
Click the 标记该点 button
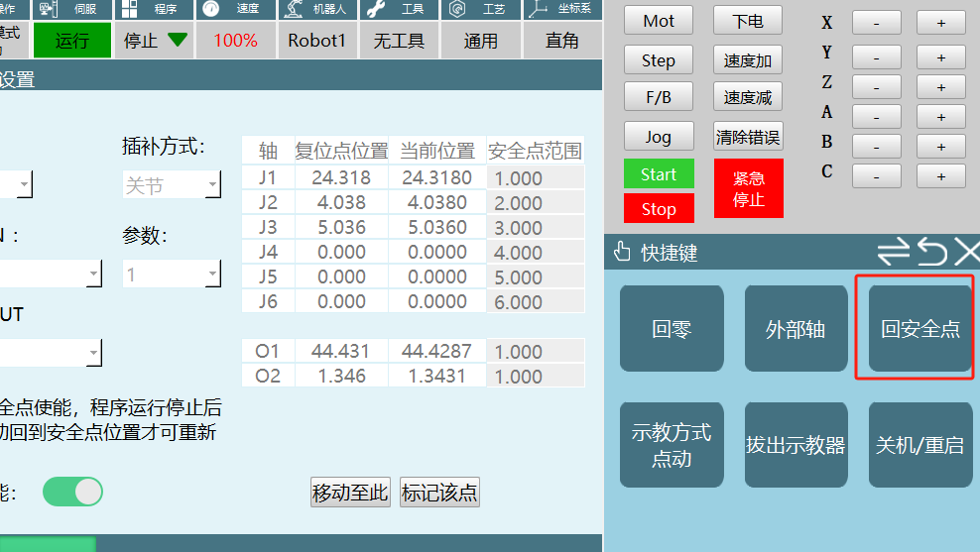tap(440, 493)
